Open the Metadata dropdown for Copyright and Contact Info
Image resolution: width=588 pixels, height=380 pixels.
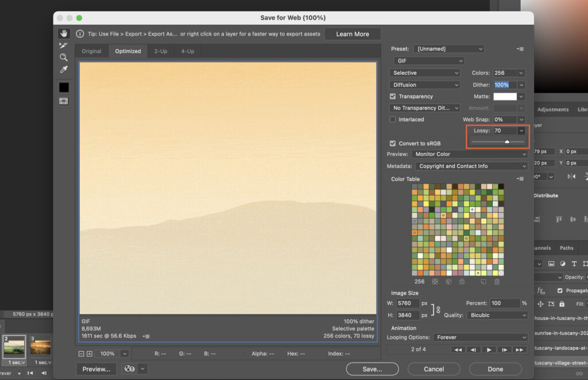coord(471,166)
